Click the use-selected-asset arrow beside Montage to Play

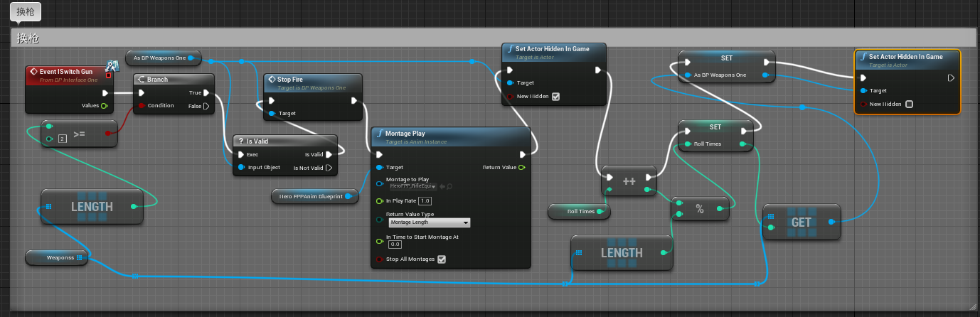coord(443,186)
